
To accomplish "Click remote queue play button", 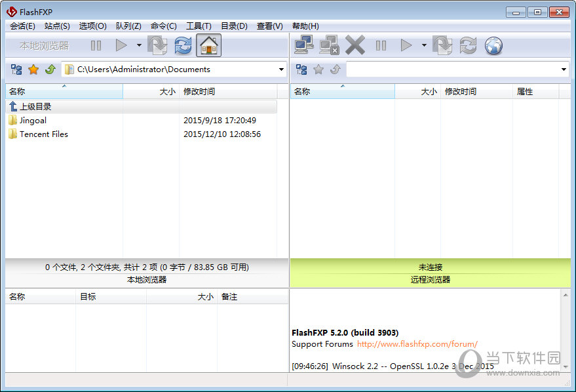I will click(x=406, y=45).
